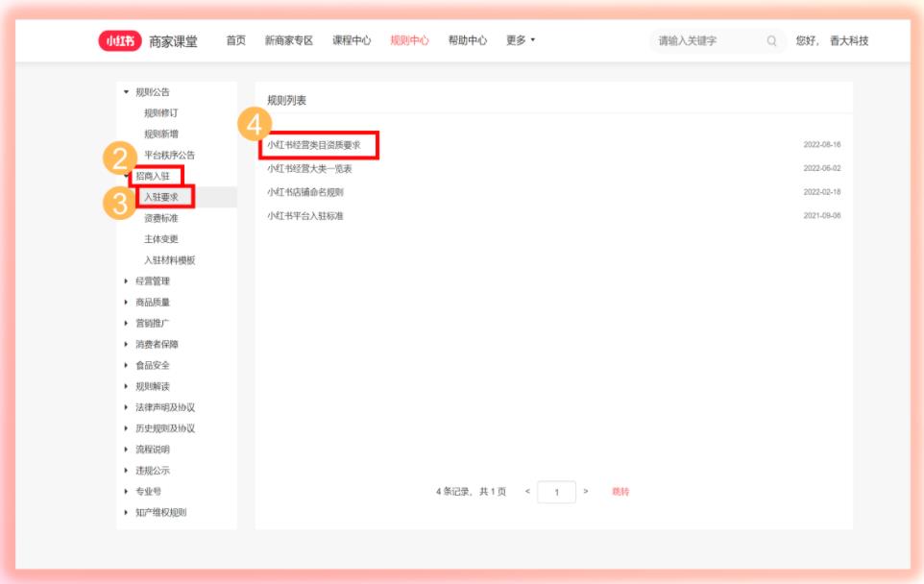Expand the 食品安全 section
Viewport: 924px width, 584px height.
coord(152,365)
